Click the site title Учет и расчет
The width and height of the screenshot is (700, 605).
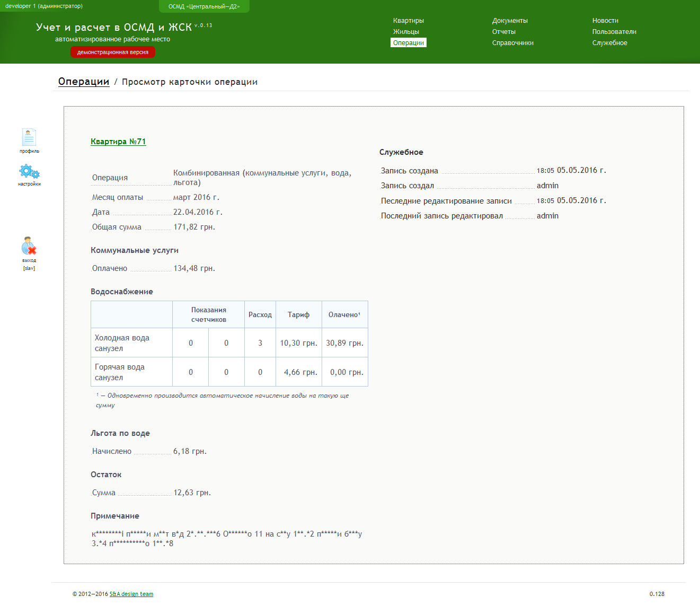(114, 27)
